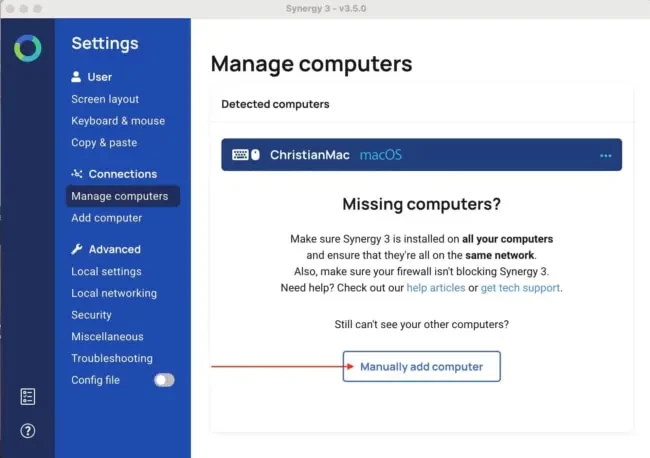
Task: Follow the get tech support link
Action: coord(520,288)
